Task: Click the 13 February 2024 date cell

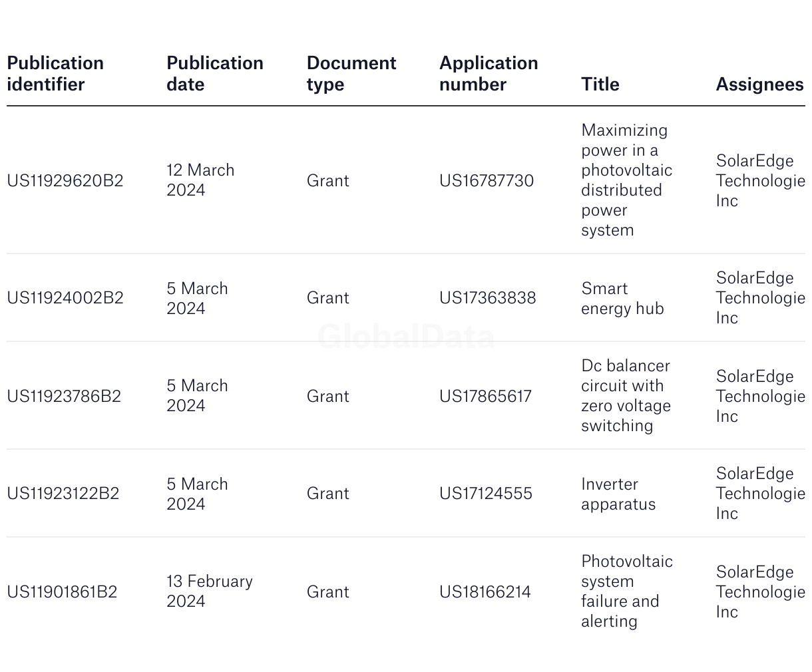Action: pyautogui.click(x=210, y=591)
